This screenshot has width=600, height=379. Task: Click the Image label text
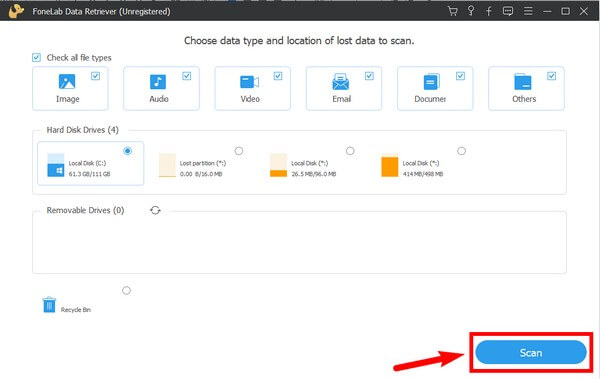tap(68, 99)
